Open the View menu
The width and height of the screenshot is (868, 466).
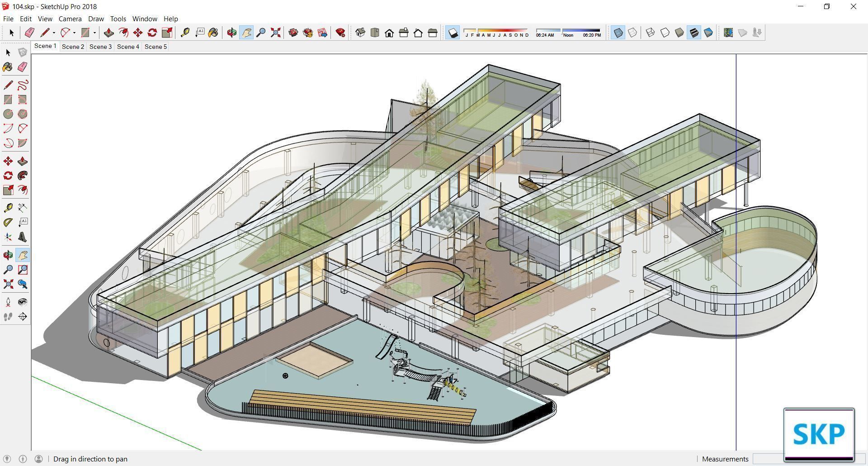click(x=45, y=19)
